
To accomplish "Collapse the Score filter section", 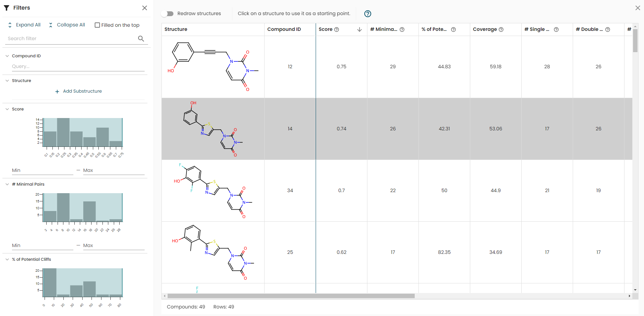I will (x=7, y=109).
